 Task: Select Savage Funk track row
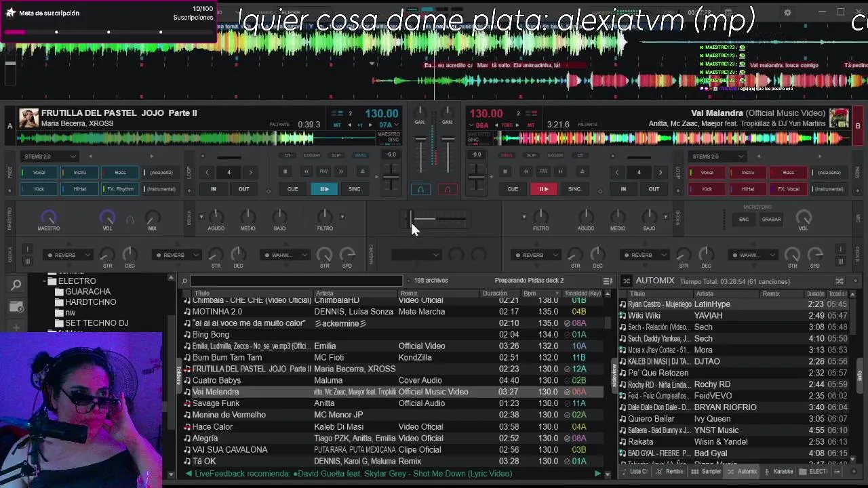[393, 403]
